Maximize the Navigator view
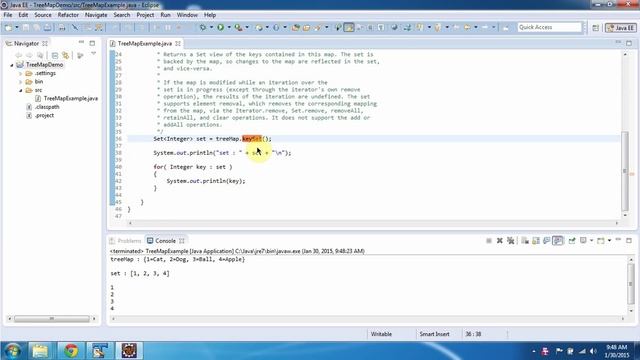Viewport: 640px width, 360px height. [x=92, y=43]
